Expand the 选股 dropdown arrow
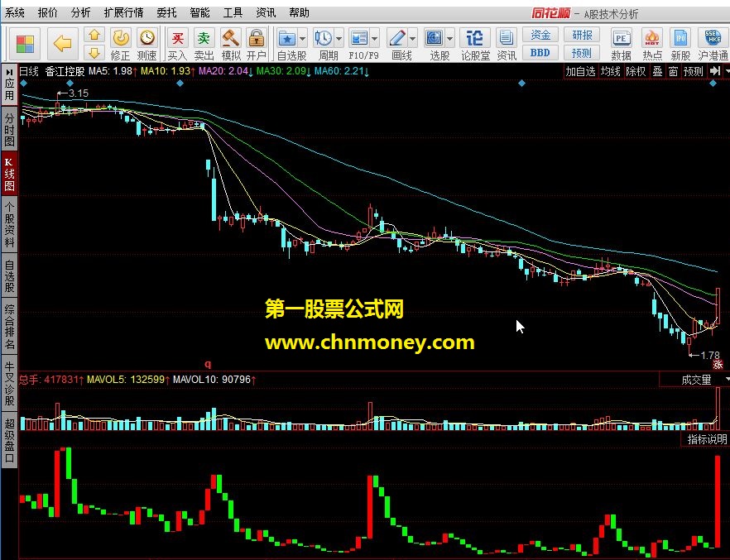 [450, 38]
